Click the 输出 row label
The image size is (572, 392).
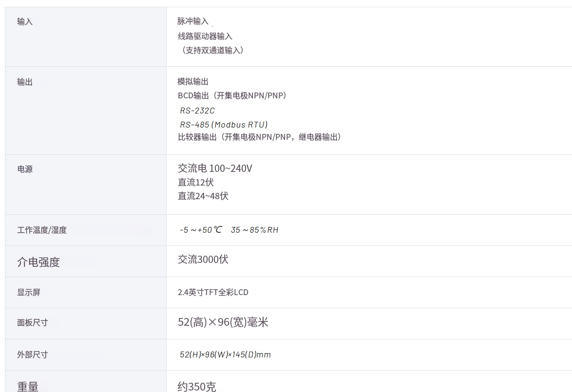(25, 82)
